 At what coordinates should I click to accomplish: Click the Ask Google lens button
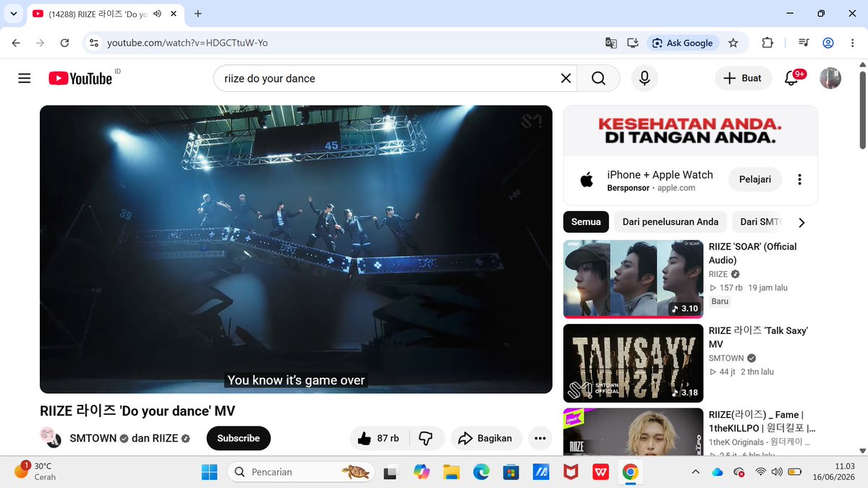[682, 43]
